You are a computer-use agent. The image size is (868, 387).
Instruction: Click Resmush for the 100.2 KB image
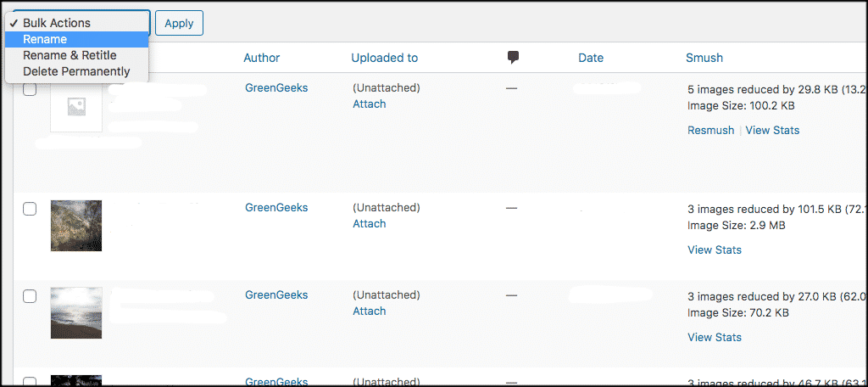[x=710, y=131]
